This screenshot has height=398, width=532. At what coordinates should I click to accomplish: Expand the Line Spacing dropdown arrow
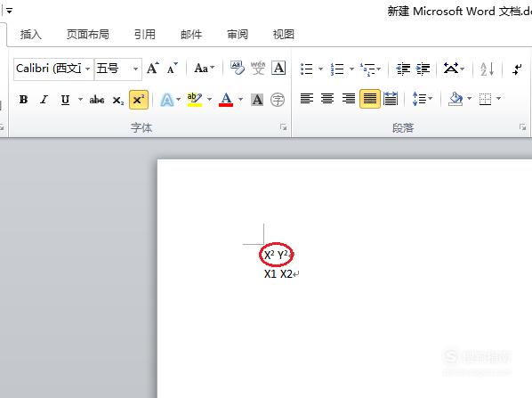431,99
